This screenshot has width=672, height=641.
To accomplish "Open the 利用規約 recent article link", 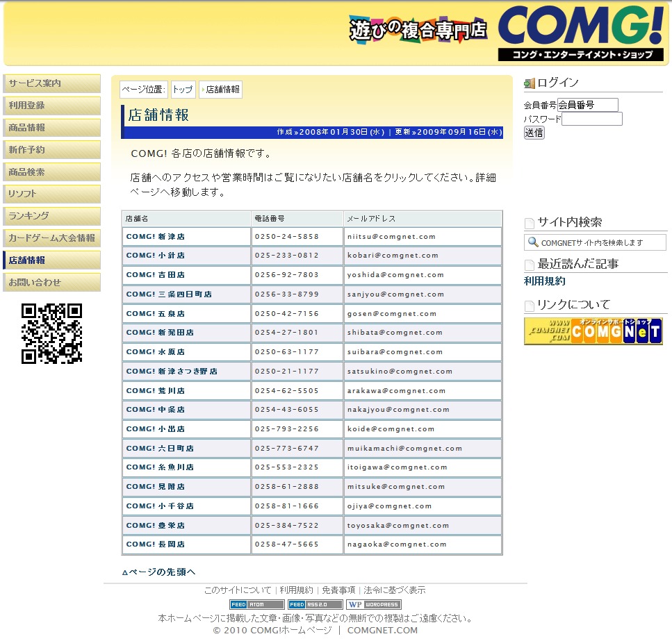I will point(544,281).
